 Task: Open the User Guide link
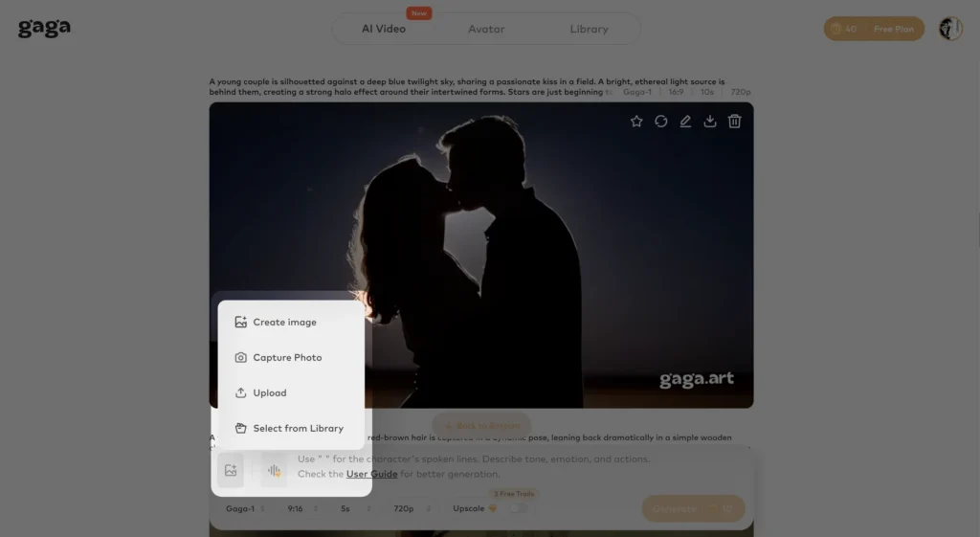pos(372,474)
